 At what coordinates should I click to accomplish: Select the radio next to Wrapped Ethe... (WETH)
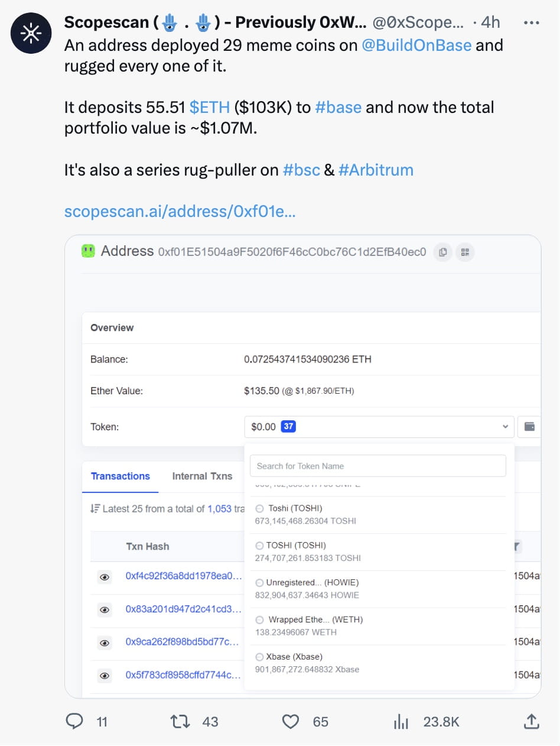point(259,619)
